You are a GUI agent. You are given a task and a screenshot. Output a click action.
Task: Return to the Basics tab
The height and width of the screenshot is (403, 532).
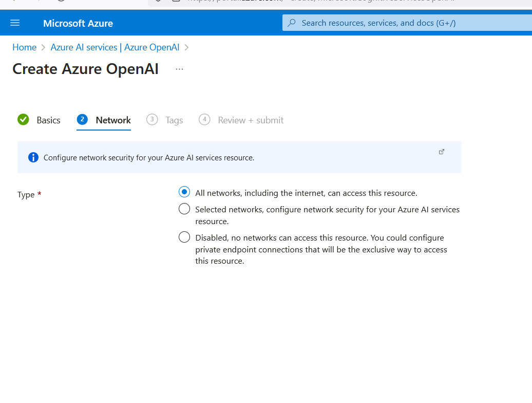pos(48,120)
